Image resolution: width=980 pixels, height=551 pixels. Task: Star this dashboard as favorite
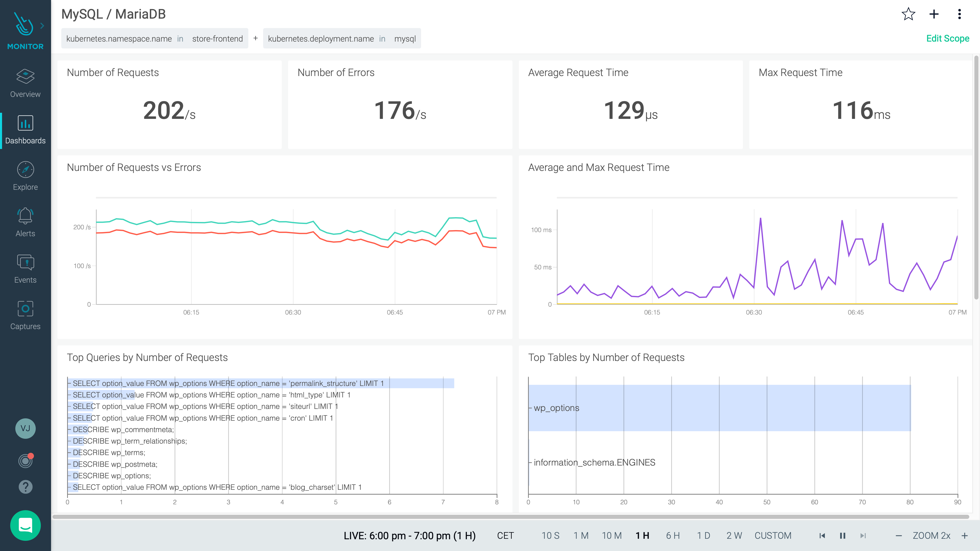(x=908, y=15)
